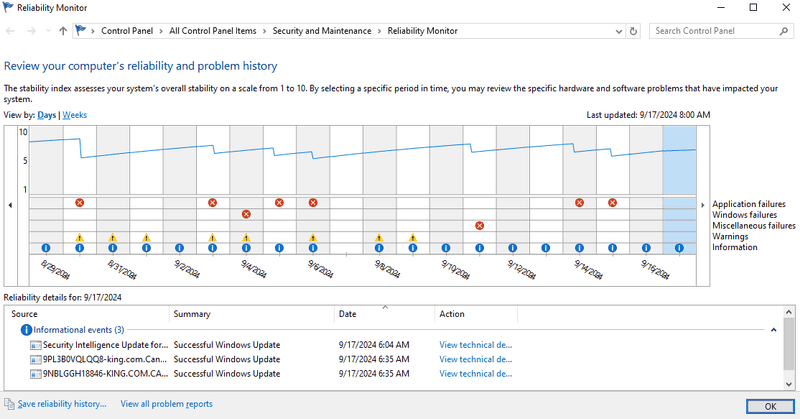Click Security and Maintenance in the breadcrumb
The width and height of the screenshot is (800, 419).
[x=323, y=31]
